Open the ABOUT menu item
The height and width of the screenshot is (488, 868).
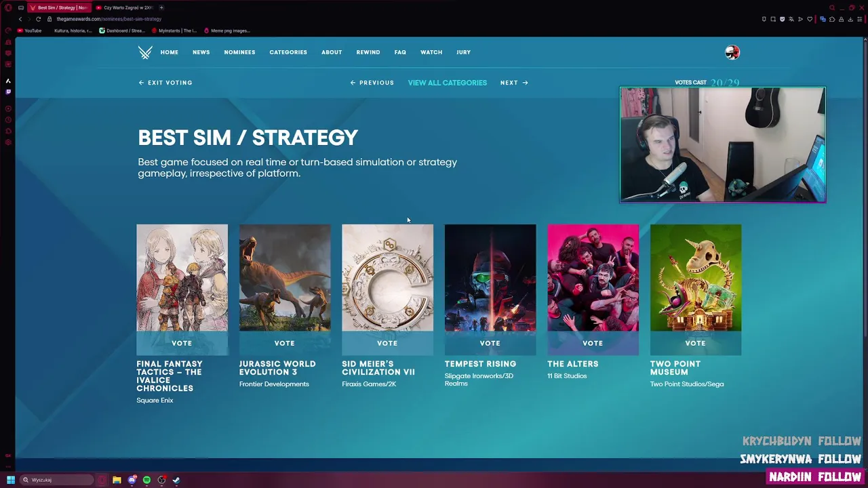point(332,52)
